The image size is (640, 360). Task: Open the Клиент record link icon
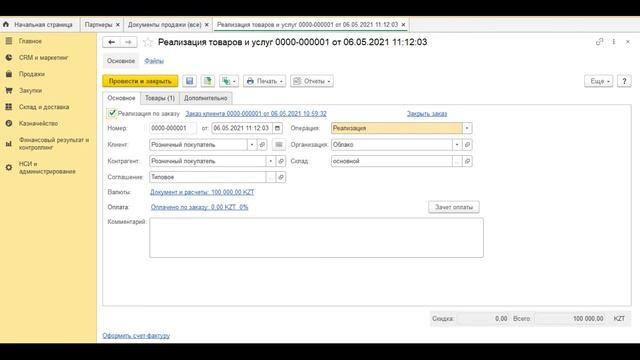(262, 144)
